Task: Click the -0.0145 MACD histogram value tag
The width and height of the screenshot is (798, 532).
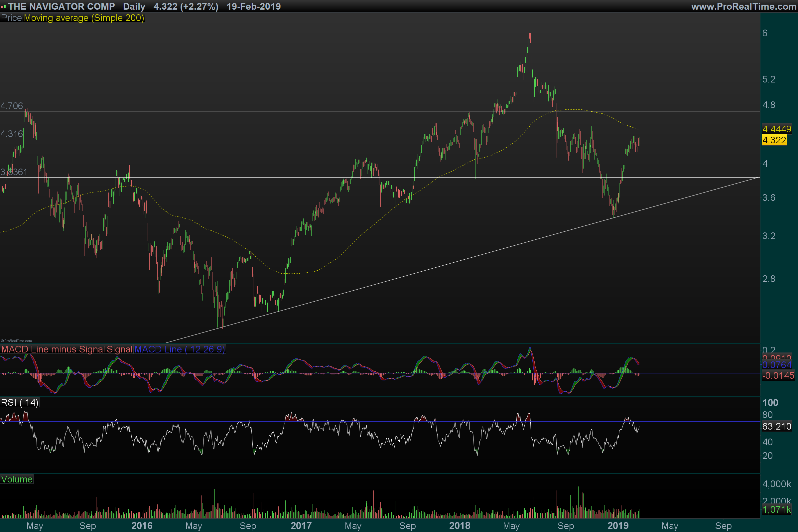Action: pyautogui.click(x=778, y=376)
